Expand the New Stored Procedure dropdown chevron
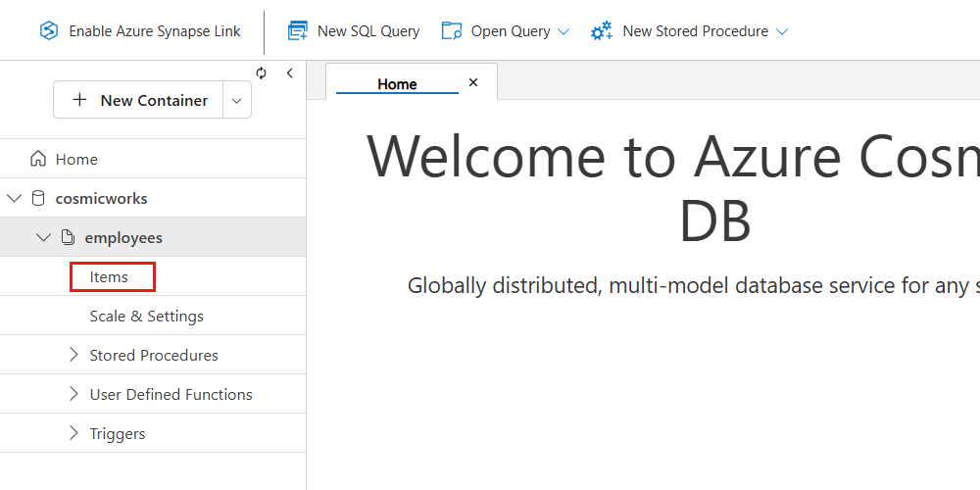This screenshot has height=490, width=980. pyautogui.click(x=782, y=31)
